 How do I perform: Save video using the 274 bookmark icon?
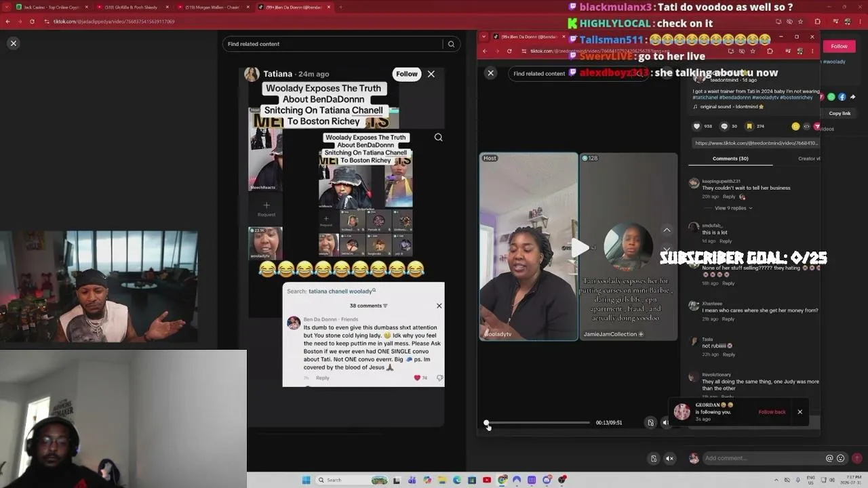[749, 126]
